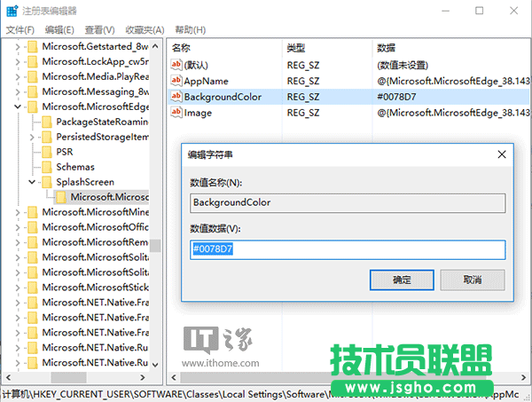Select the #0078D7 data cell in list

coord(396,97)
